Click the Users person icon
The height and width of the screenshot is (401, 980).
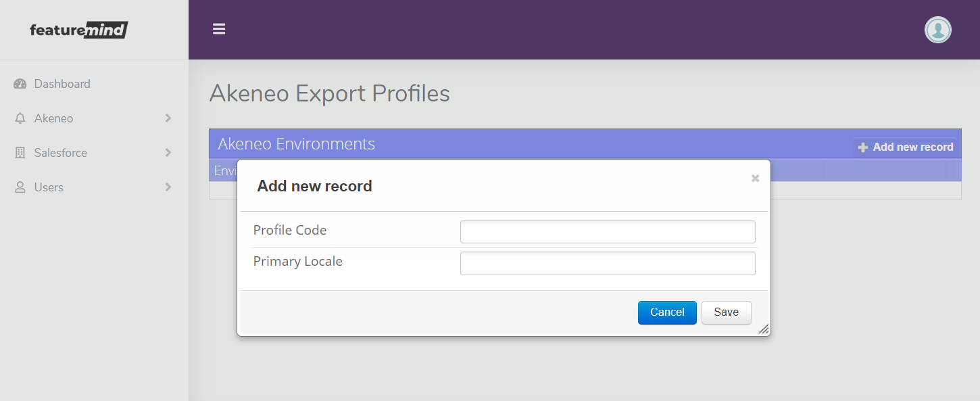[20, 187]
